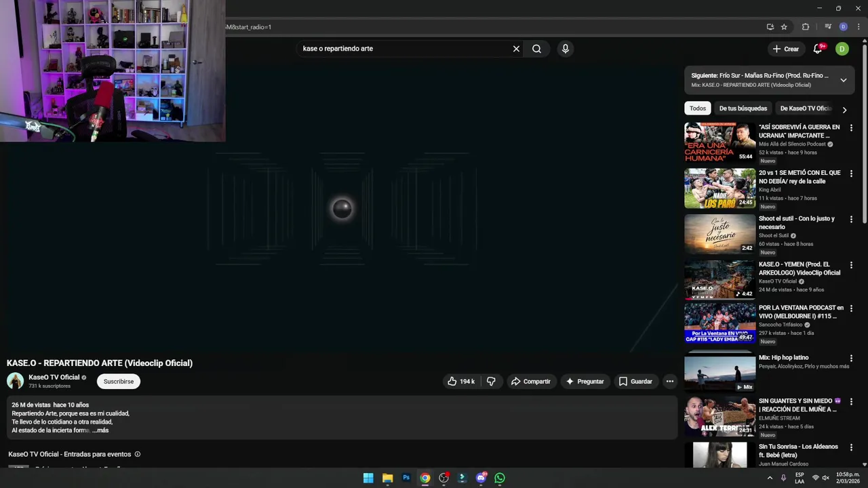Screen dimensions: 868x488
Task: Show more filter chips with right arrow
Action: (x=844, y=109)
